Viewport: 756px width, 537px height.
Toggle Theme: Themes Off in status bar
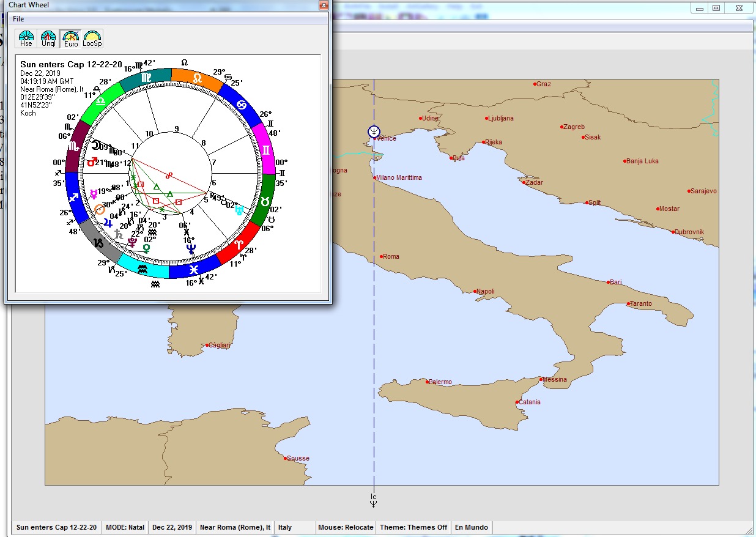[413, 527]
